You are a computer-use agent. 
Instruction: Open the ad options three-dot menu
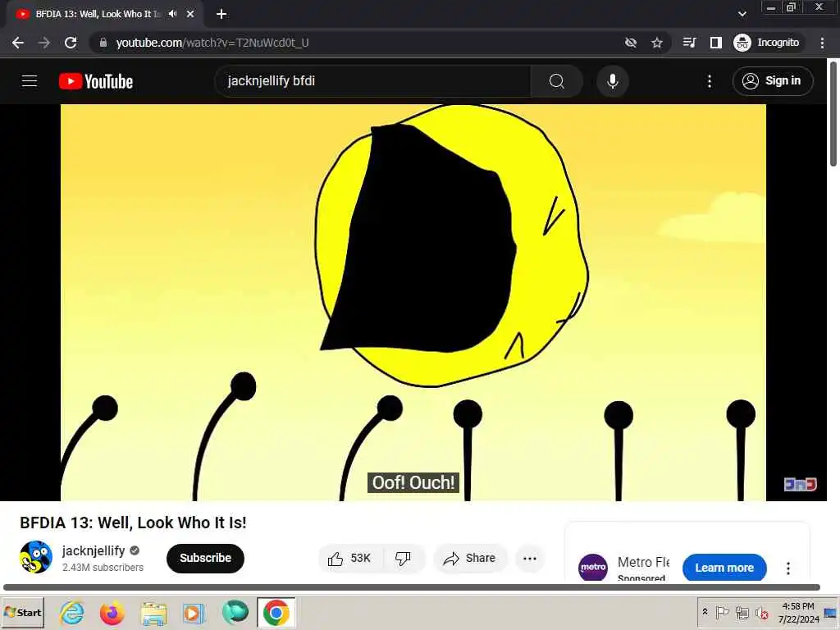point(788,568)
